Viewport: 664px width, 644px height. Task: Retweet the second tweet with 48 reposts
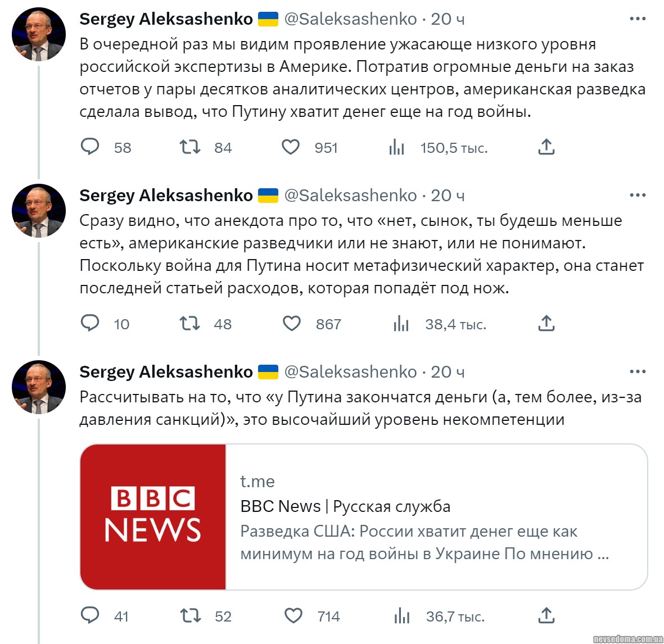click(x=189, y=324)
